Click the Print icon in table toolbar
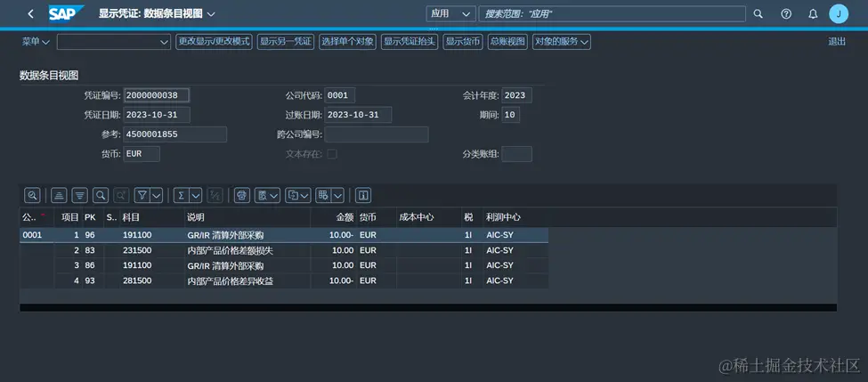Viewport: 868px width, 382px height. point(242,195)
